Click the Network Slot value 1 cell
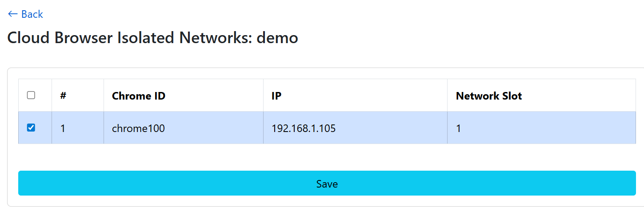Screen dimensions: 644x208 point(542,128)
